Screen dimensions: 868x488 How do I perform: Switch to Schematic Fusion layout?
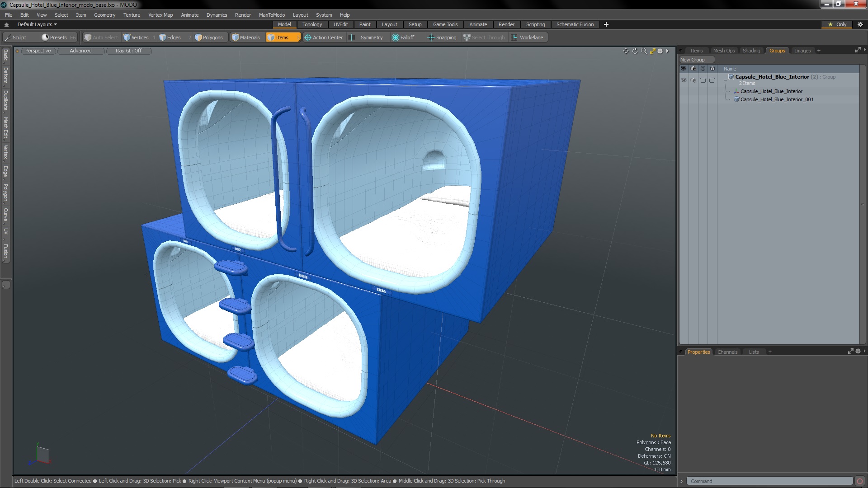[575, 24]
